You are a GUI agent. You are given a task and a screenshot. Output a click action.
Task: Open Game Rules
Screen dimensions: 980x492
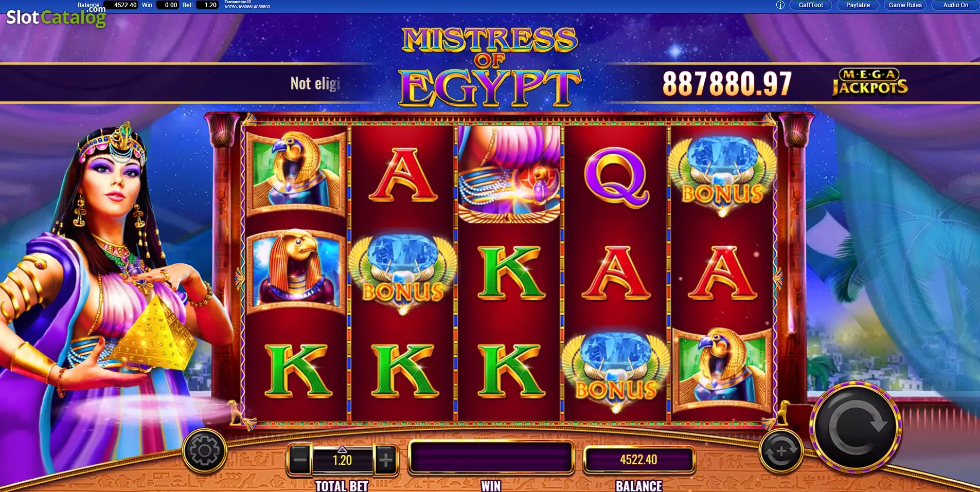coord(905,5)
